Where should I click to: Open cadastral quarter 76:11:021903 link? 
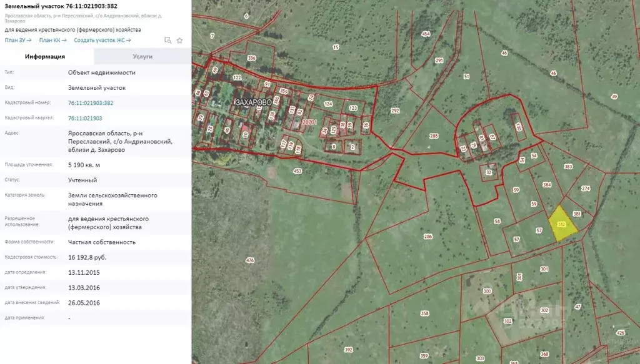85,118
